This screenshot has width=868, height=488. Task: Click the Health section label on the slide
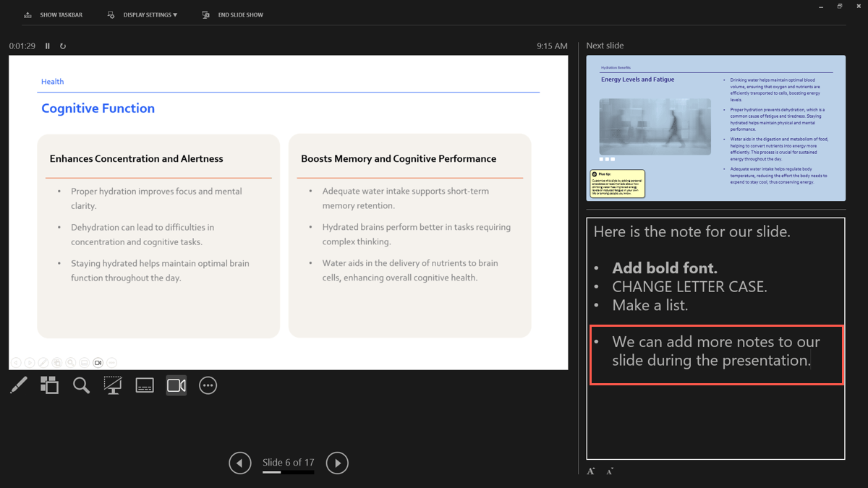tap(52, 82)
